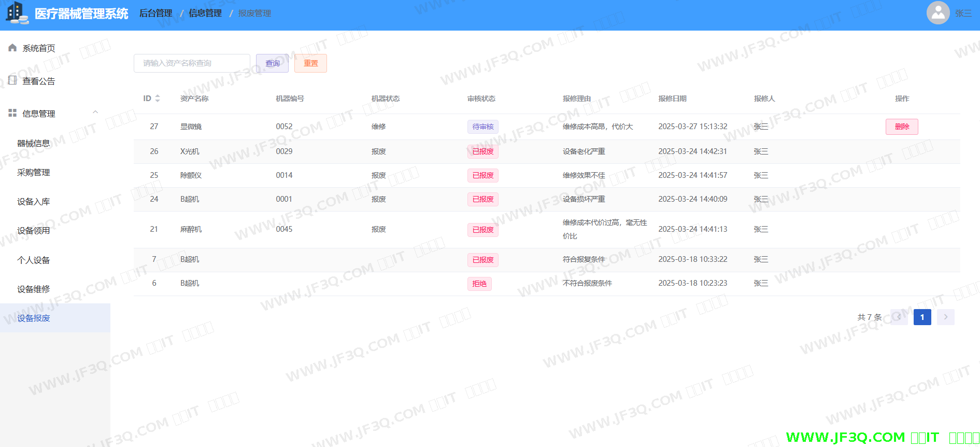Click the grid icon beside 信息管理

pos(12,113)
